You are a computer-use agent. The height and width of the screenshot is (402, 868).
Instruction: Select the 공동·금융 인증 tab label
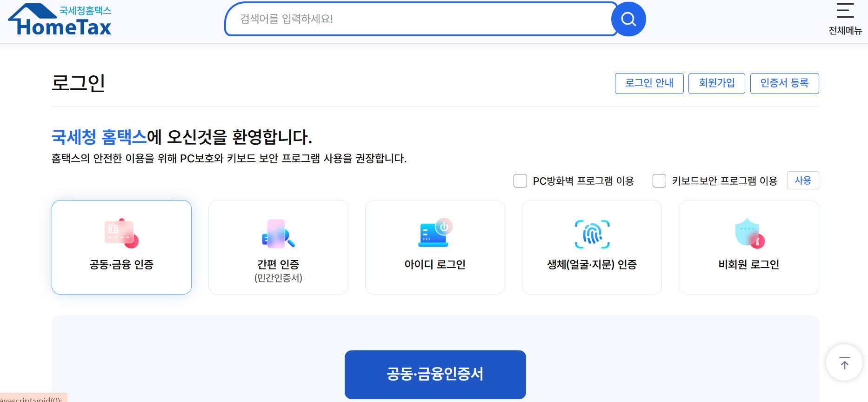(121, 264)
